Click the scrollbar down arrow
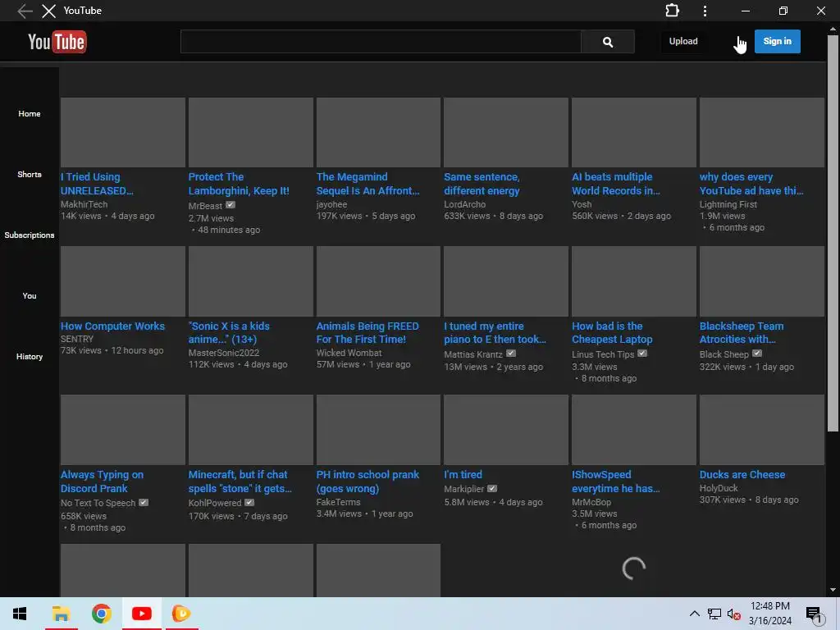840x630 pixels. click(x=833, y=590)
